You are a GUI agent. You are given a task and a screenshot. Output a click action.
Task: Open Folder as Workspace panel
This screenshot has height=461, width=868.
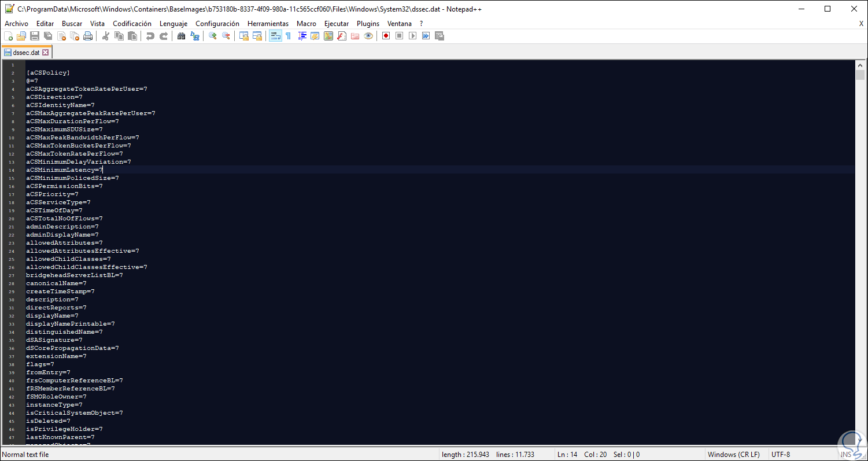[x=355, y=36]
